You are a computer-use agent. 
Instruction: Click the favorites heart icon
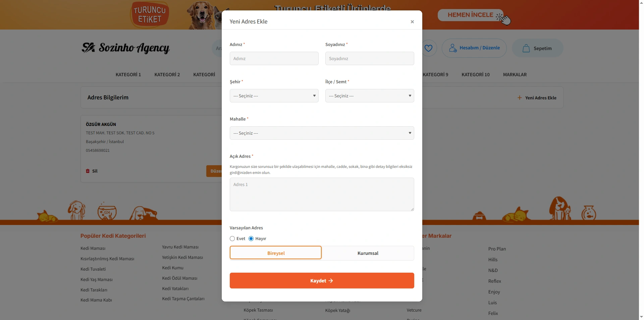428,48
